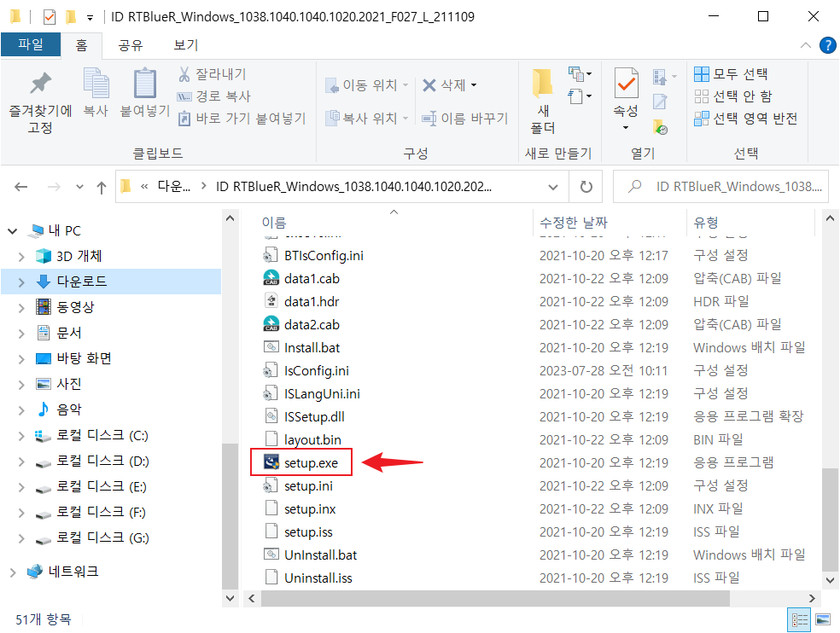Select the BTIsConfig.ini file
The image size is (840, 633).
(x=324, y=255)
